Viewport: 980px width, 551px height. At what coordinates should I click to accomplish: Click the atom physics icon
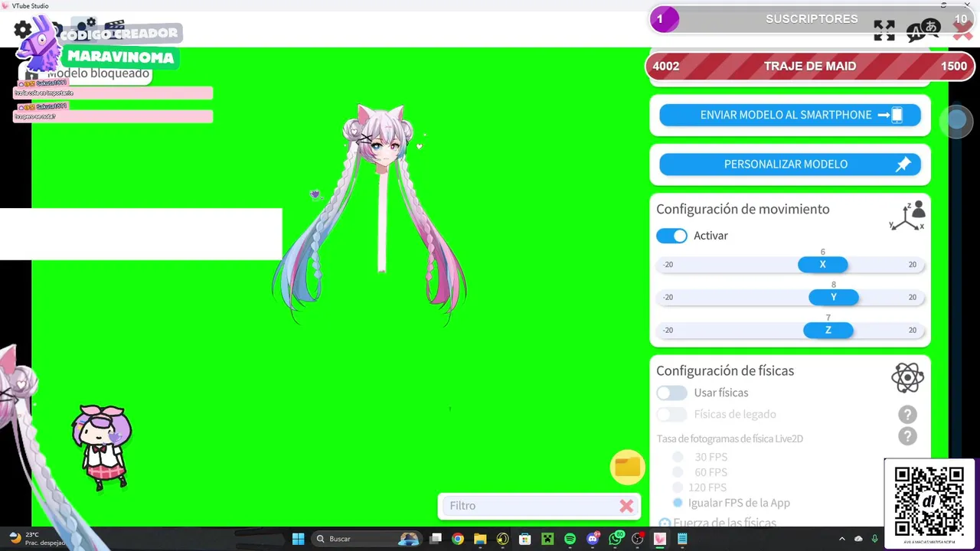(907, 377)
